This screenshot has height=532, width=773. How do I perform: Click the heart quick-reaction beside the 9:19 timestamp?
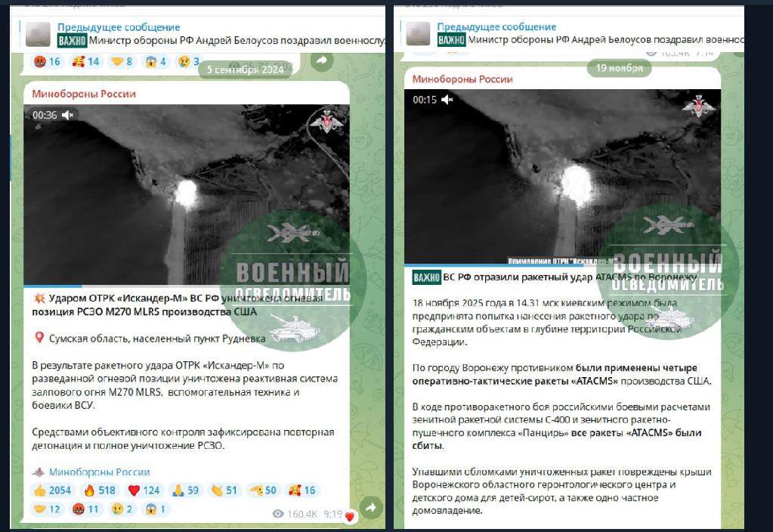[x=350, y=517]
